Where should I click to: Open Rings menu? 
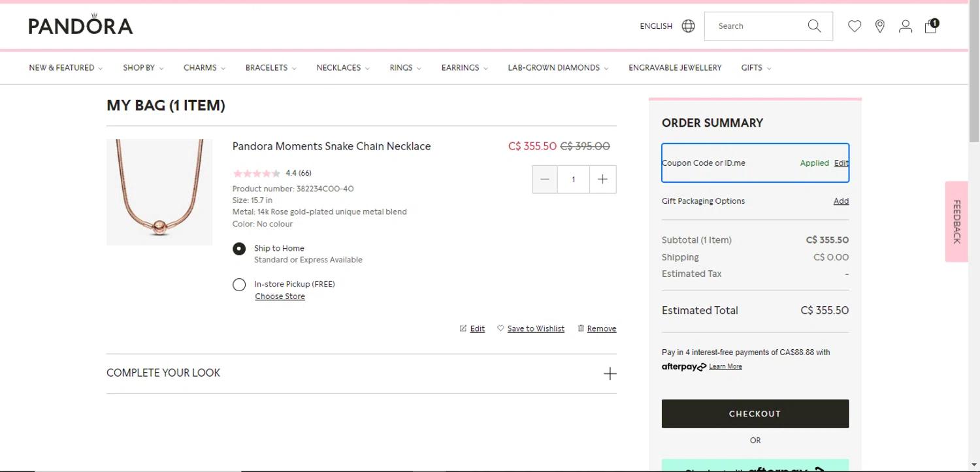(x=405, y=68)
